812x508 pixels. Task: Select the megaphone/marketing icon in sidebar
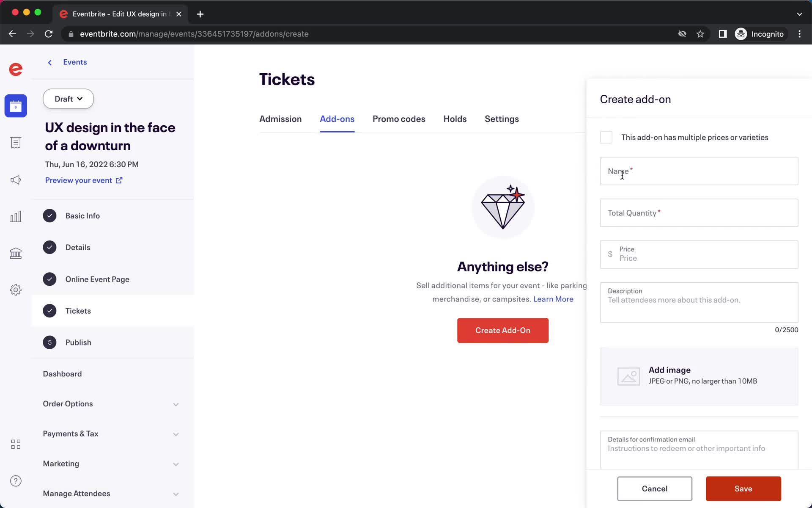16,179
